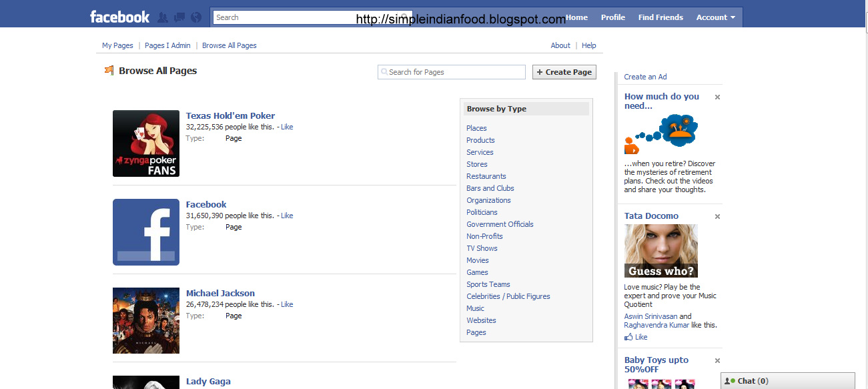
Task: Browse pages by Websites
Action: point(481,320)
